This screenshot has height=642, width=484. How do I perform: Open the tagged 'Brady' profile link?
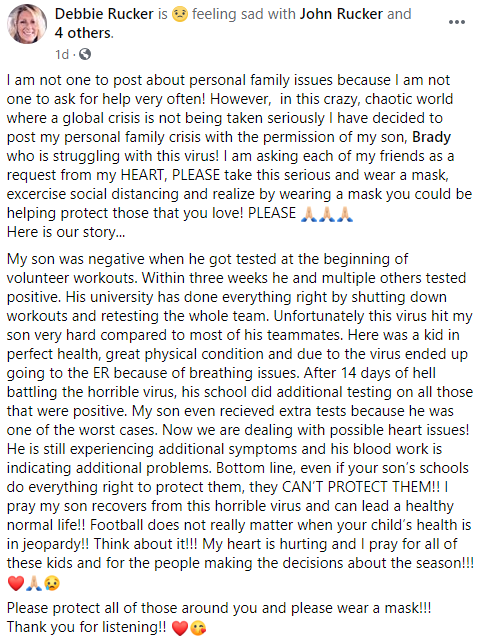point(431,137)
